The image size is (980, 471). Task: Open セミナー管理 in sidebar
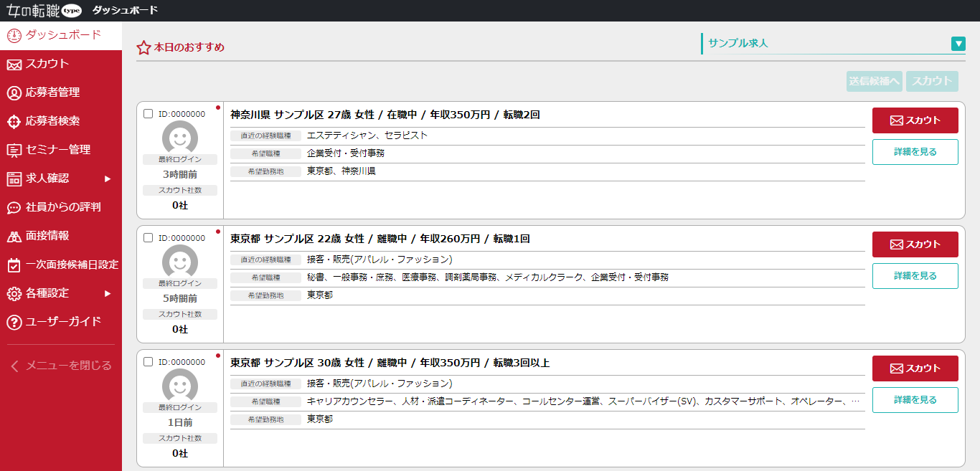coord(61,150)
